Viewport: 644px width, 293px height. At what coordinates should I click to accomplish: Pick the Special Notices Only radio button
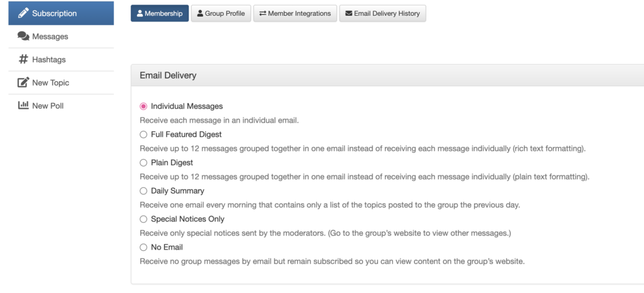coord(143,219)
